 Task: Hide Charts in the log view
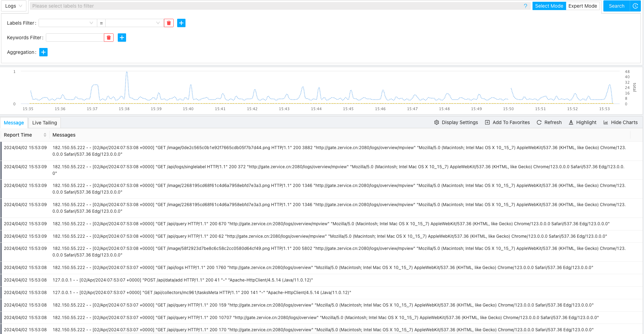pyautogui.click(x=620, y=122)
